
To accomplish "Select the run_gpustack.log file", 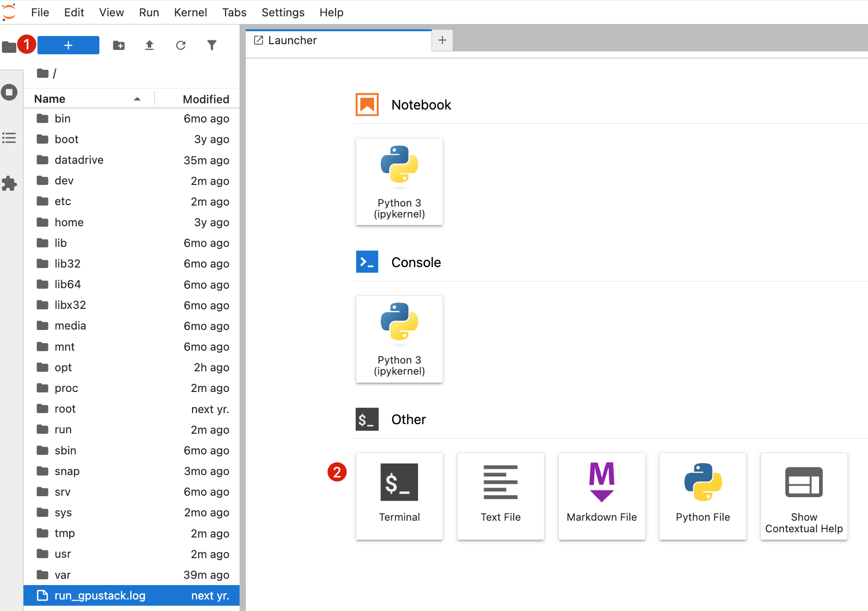I will coord(100,596).
